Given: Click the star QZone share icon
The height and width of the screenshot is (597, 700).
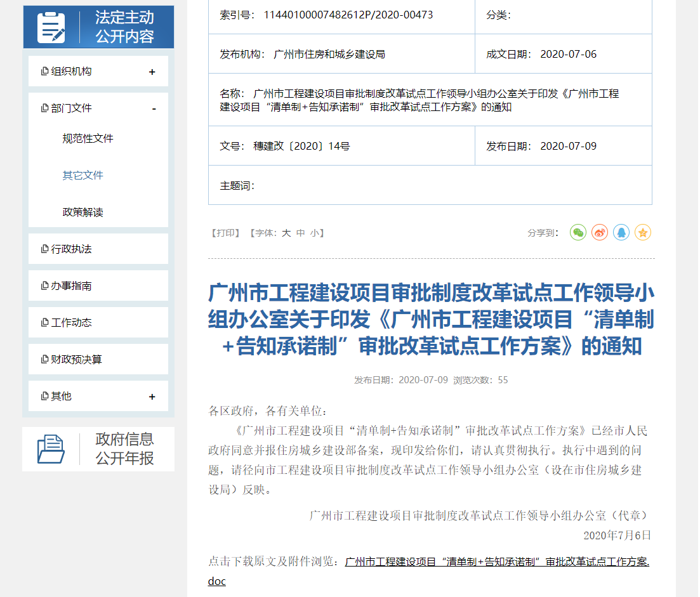Looking at the screenshot, I should (642, 233).
